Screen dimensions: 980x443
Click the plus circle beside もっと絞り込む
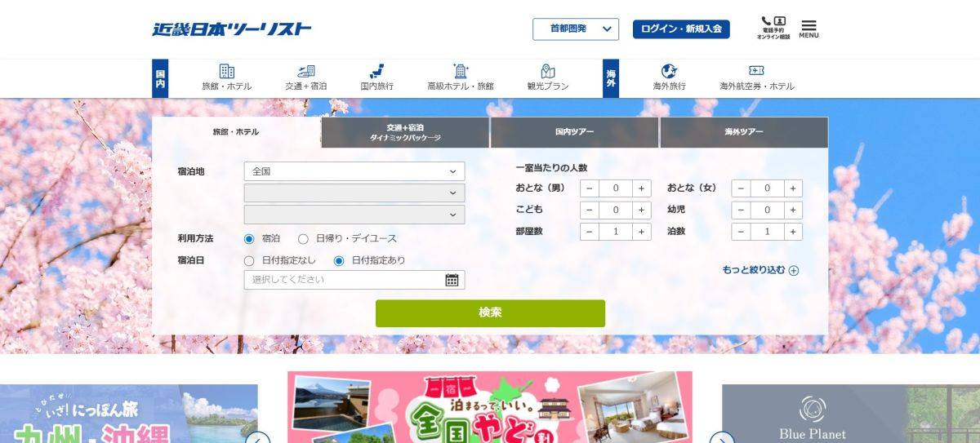[793, 271]
